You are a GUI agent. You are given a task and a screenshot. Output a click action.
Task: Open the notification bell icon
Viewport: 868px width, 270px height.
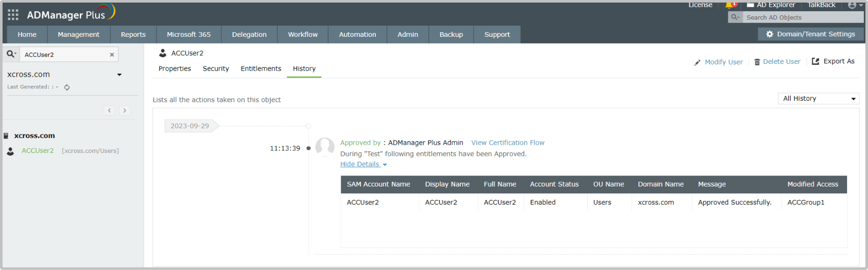coord(730,5)
